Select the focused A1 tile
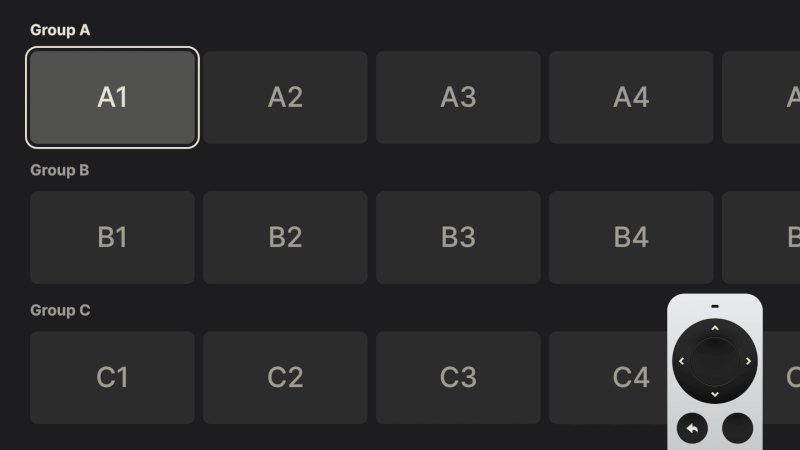This screenshot has height=450, width=800. pos(113,97)
